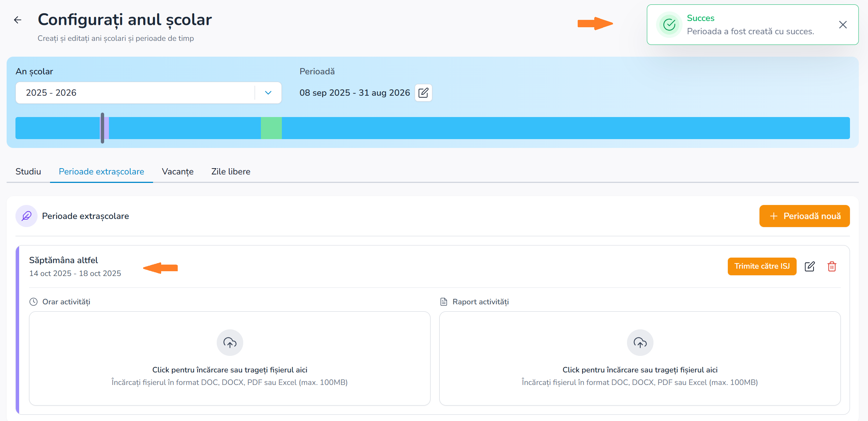Screen dimensions: 868x421
Task: Edit the school year period dates
Action: click(423, 93)
